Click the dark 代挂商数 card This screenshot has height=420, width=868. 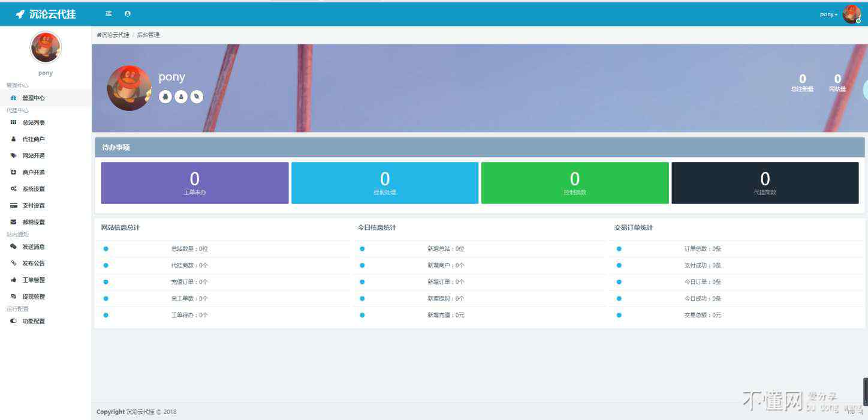pos(765,183)
